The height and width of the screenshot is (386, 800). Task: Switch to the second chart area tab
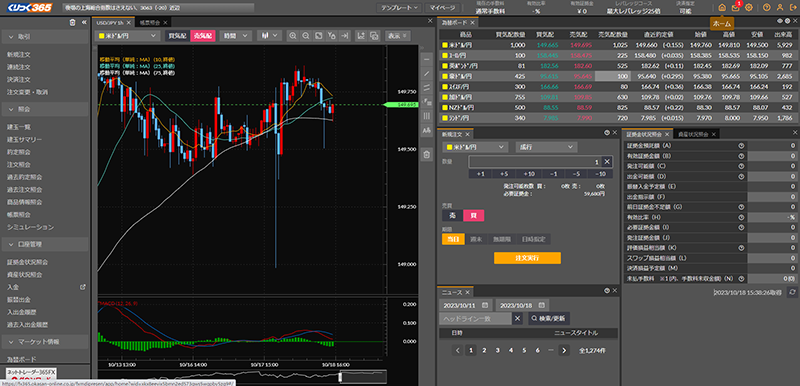(x=152, y=22)
